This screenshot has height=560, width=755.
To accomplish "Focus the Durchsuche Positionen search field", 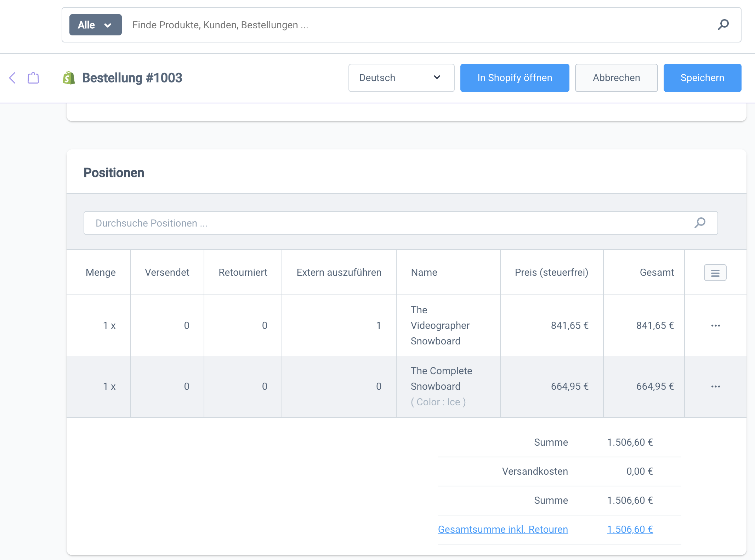I will point(390,223).
